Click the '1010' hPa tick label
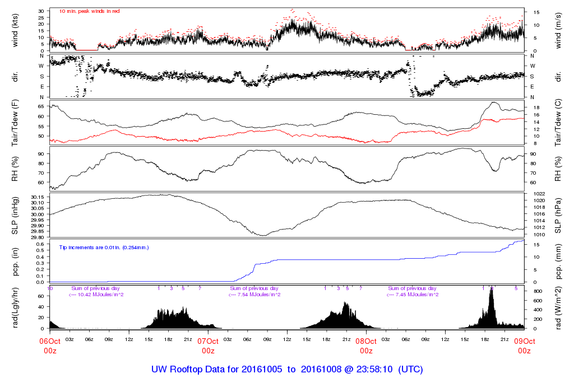574x392 pixels. point(540,235)
